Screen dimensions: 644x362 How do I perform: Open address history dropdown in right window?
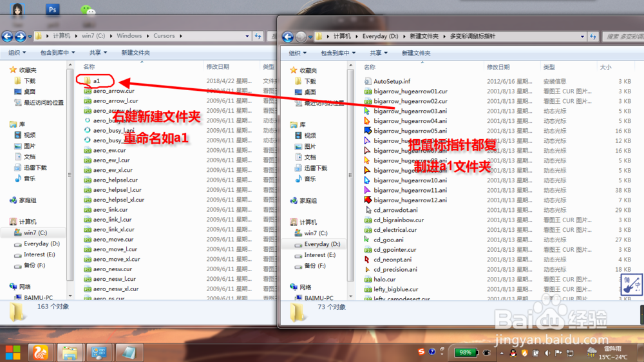coord(582,37)
